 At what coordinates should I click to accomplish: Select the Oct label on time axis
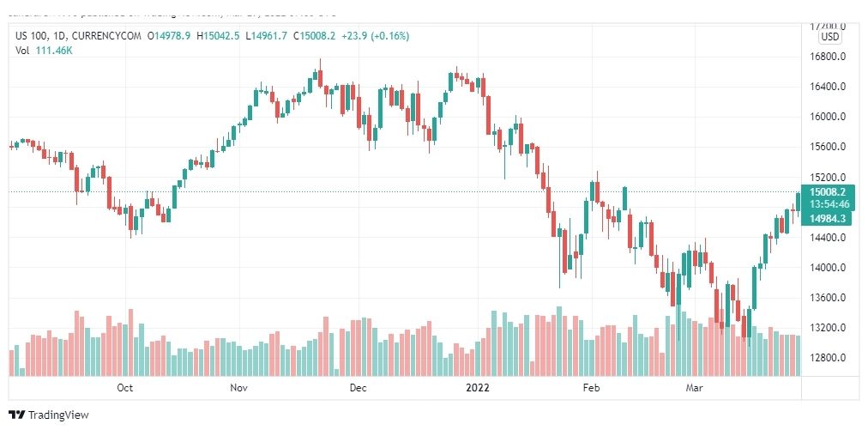pyautogui.click(x=125, y=388)
